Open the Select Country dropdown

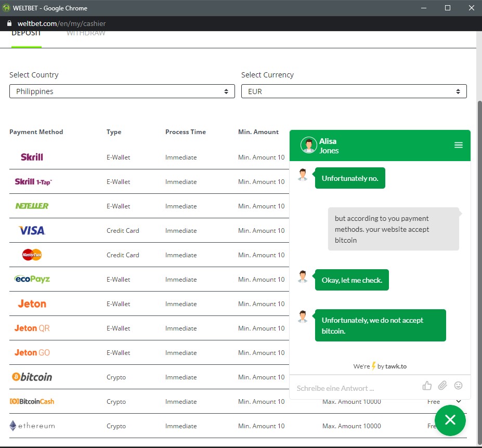[x=122, y=91]
